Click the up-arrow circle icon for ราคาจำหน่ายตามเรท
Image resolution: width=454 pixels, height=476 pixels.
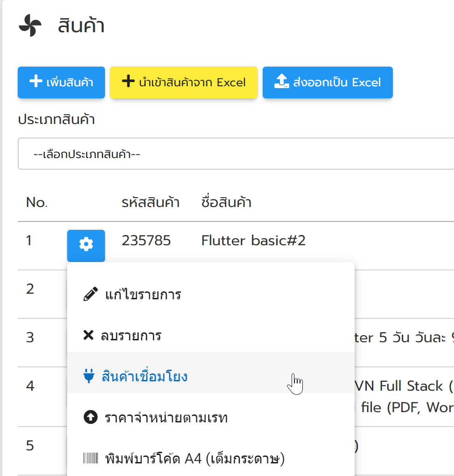pos(91,417)
